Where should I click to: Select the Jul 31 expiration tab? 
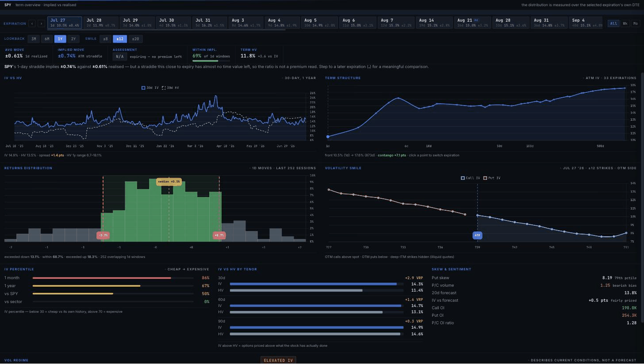click(210, 23)
